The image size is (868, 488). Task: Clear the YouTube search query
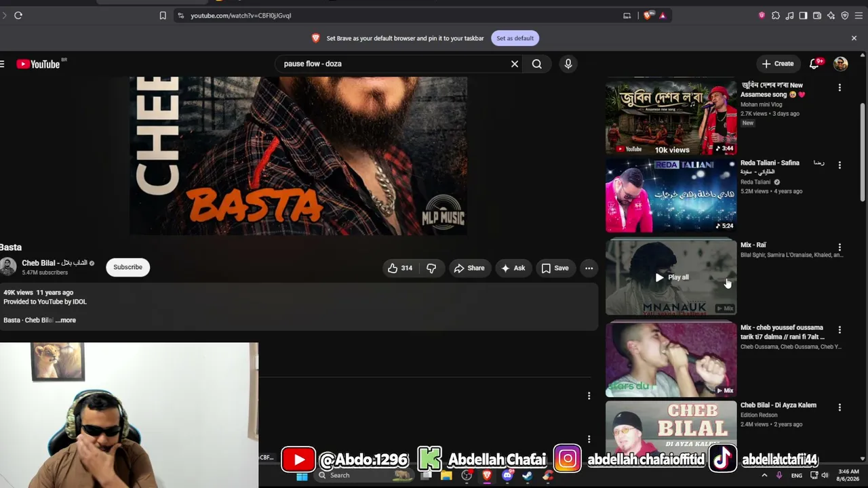(x=515, y=64)
